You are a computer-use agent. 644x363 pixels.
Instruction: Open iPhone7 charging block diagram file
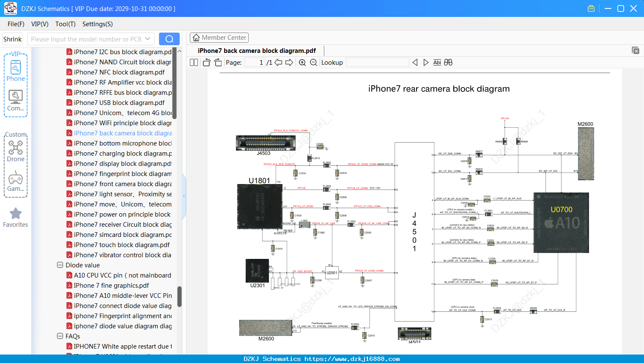(123, 154)
